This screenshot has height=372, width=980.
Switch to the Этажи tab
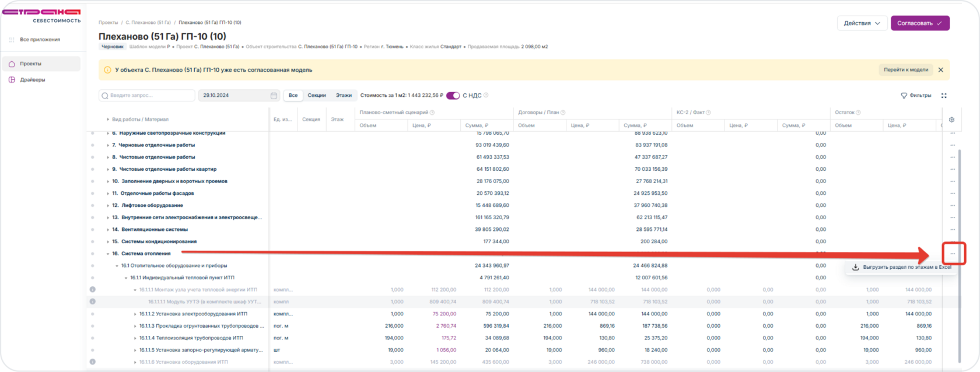[344, 96]
